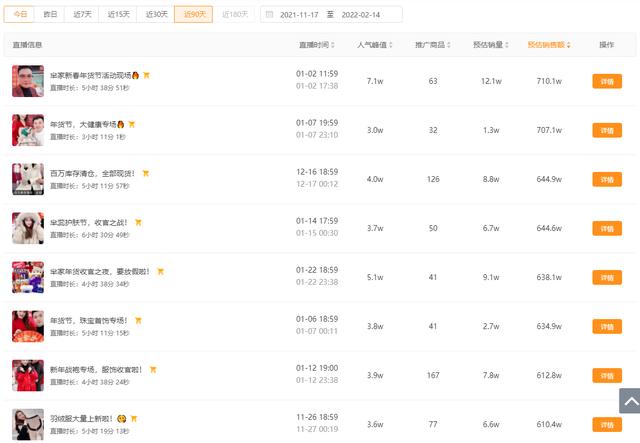Screen dimensions: 640x443
Task: Open thumbnail of 年货节，大健康专场 livestream
Action: 27,130
